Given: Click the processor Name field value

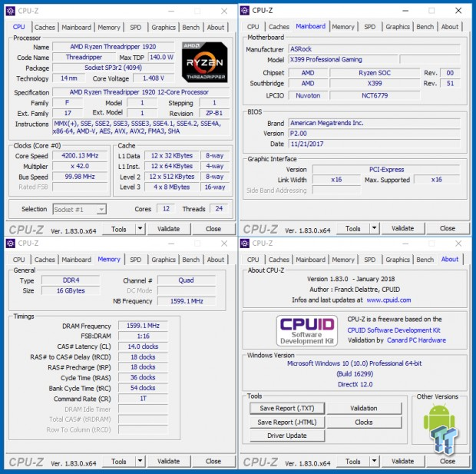Looking at the screenshot, I should click(113, 47).
